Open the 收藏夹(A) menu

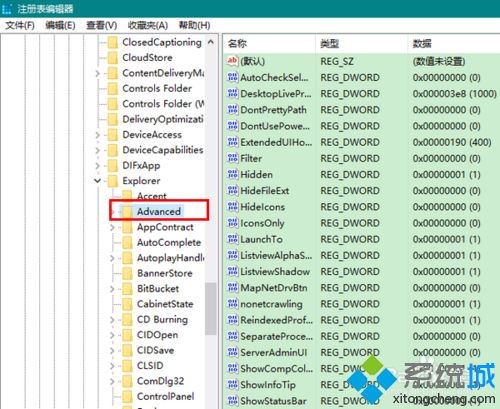(x=148, y=25)
